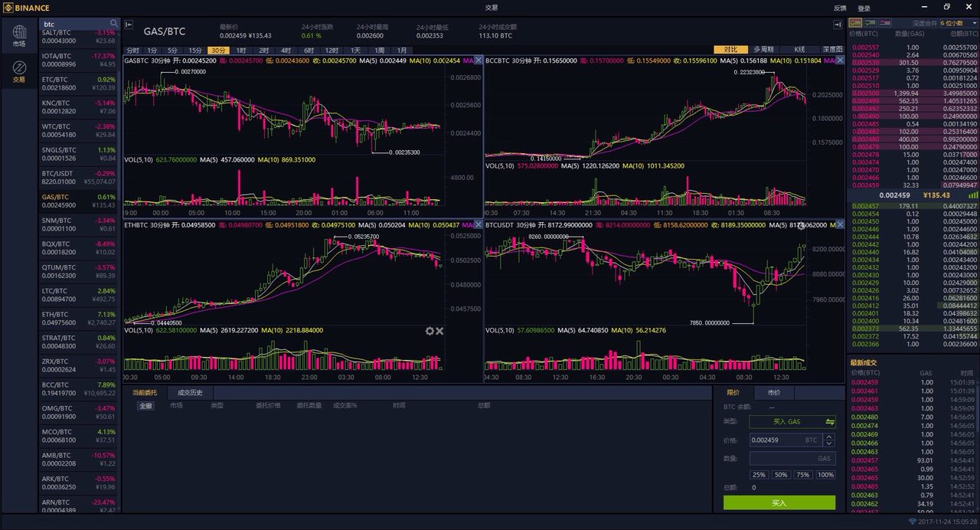Set amount to 25%
Viewport: 980px width, 530px height.
[759, 475]
